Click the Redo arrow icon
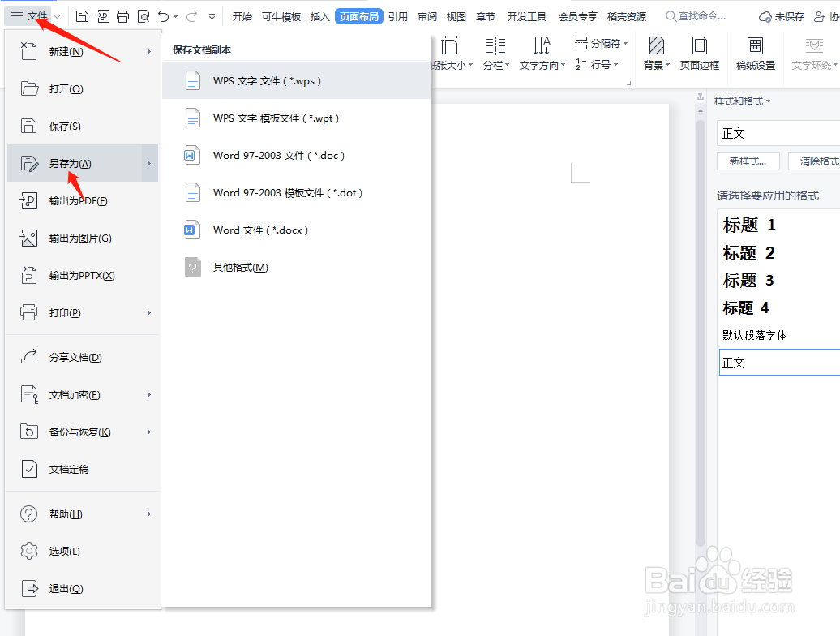The image size is (840, 636). tap(191, 16)
